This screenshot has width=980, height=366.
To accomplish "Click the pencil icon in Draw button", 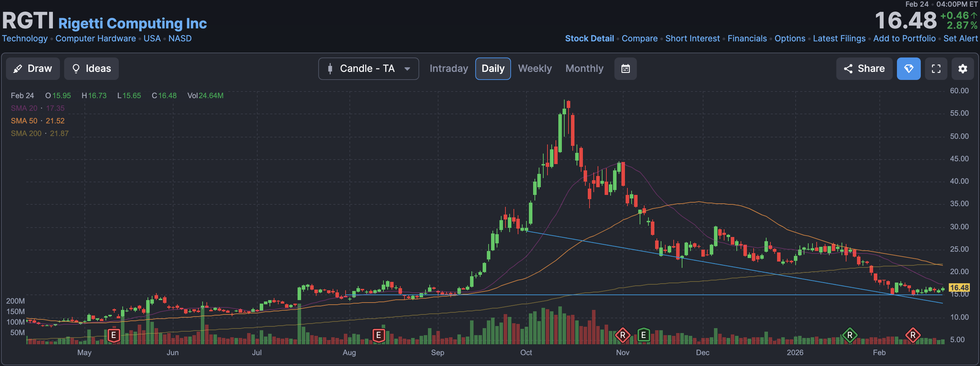I will pos(18,69).
